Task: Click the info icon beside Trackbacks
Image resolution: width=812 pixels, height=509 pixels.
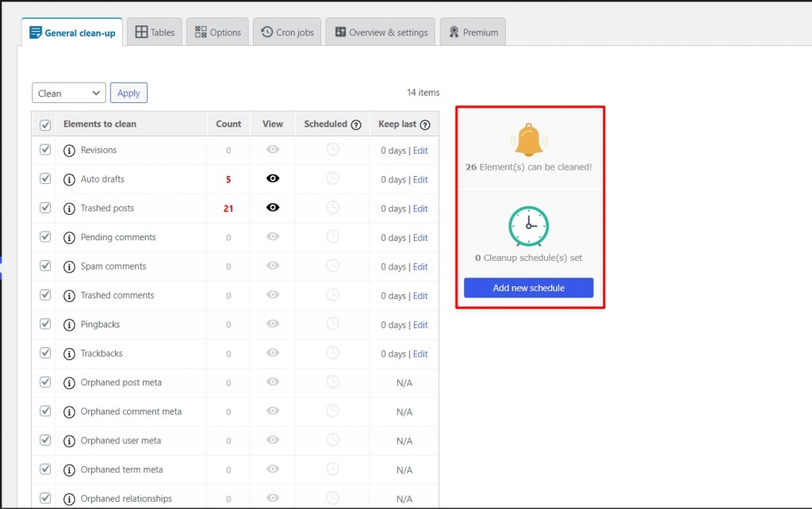Action: point(69,354)
